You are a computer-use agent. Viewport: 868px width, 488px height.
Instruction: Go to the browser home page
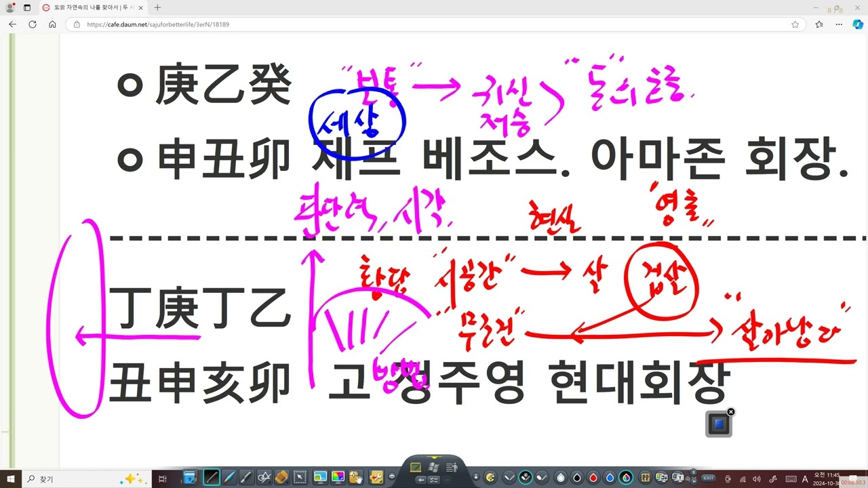[52, 24]
